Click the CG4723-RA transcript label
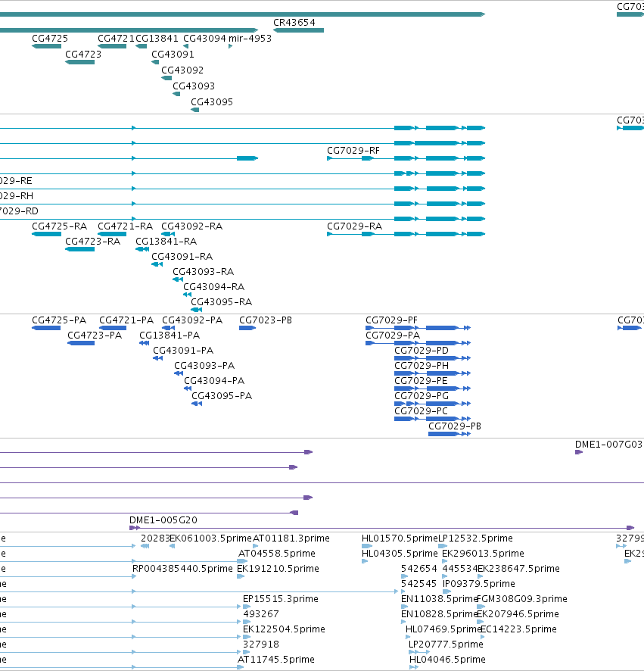Viewport: 644px width, 671px height. 93,241
